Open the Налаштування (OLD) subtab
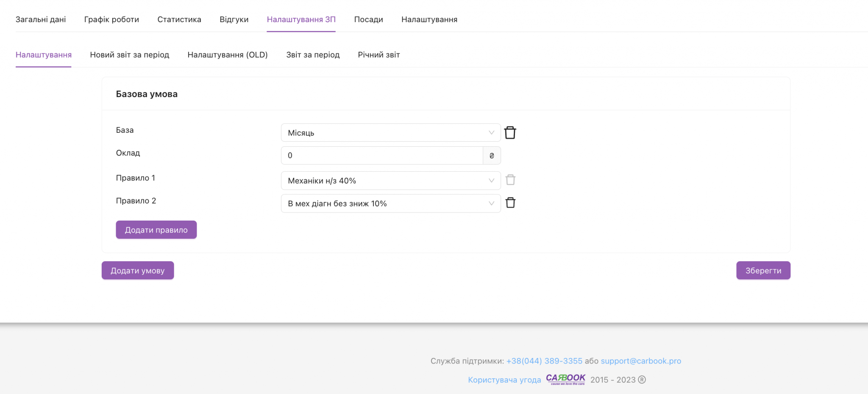868x394 pixels. coord(228,55)
